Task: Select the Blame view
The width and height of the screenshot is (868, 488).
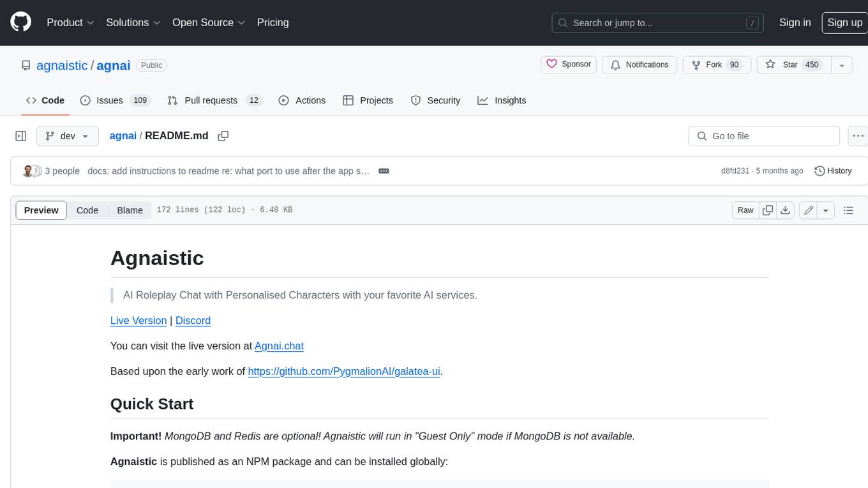Action: [130, 210]
